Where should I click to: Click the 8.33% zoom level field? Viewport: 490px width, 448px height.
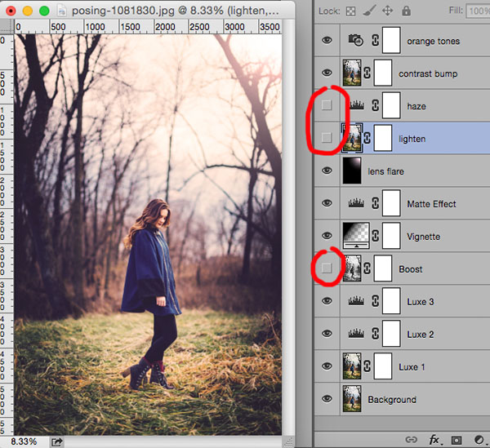click(24, 441)
